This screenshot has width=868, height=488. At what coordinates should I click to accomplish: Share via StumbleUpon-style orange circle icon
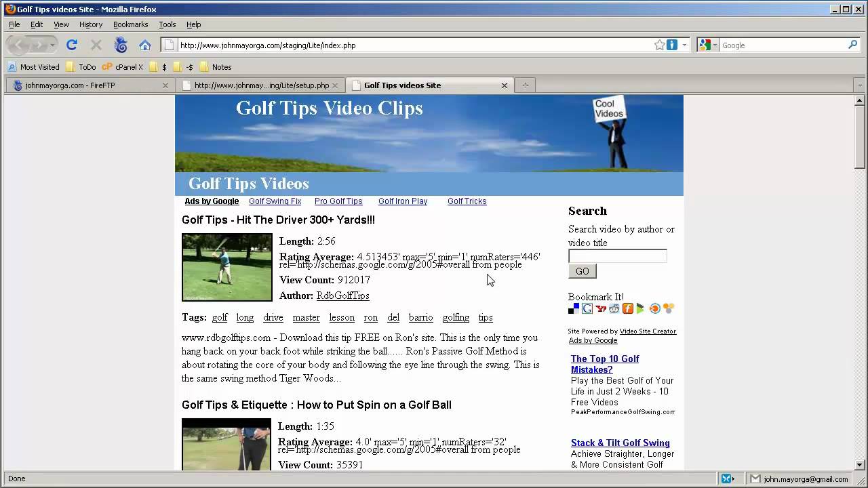point(654,308)
